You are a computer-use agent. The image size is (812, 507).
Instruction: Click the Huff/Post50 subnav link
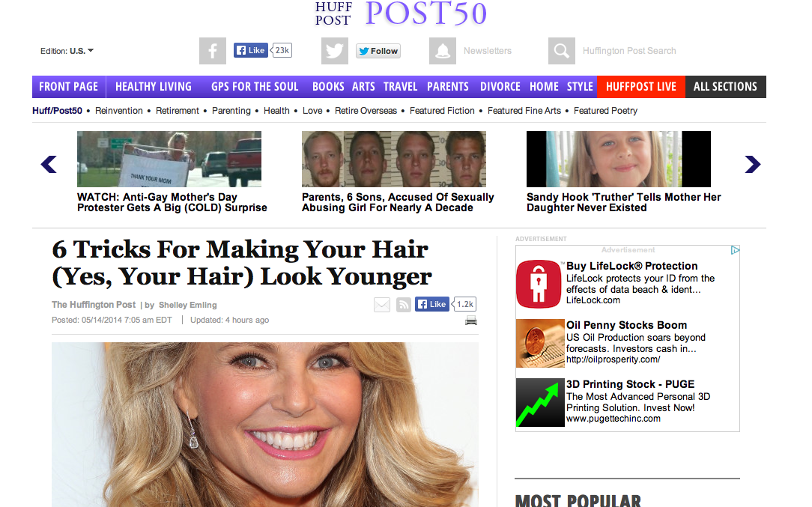coord(57,110)
